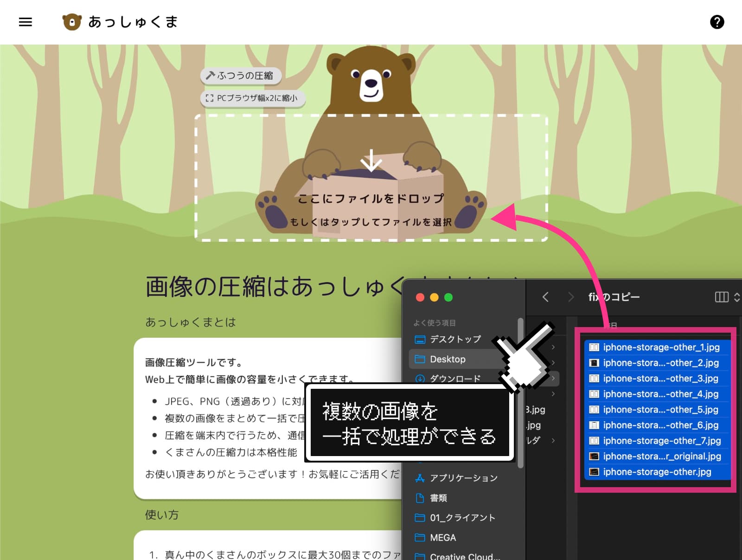Click the bear logo icon
This screenshot has height=560, width=742.
click(72, 22)
